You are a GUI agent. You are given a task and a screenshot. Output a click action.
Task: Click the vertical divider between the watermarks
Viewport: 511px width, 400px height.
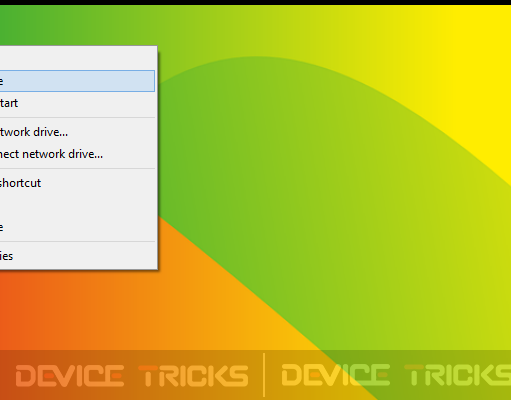click(264, 375)
